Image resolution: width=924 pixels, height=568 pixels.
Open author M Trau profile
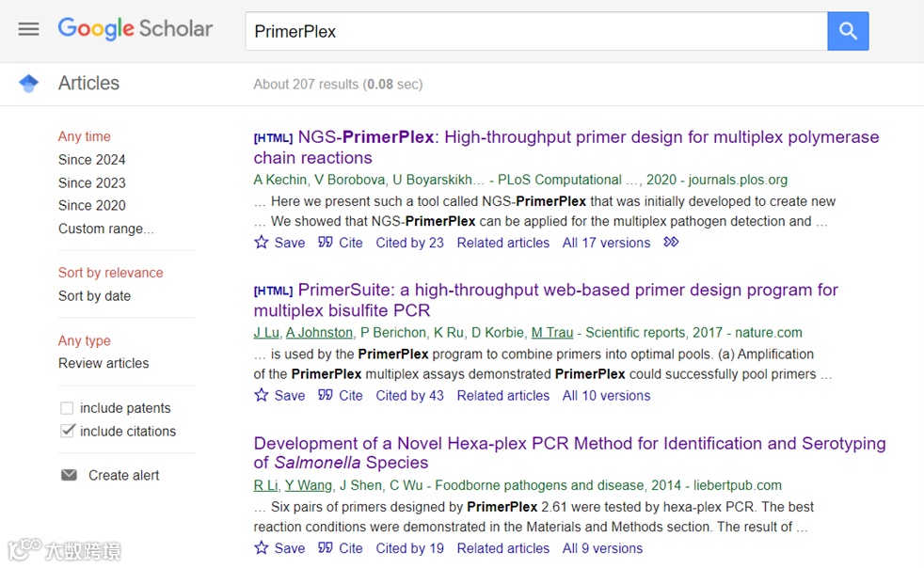tap(552, 332)
